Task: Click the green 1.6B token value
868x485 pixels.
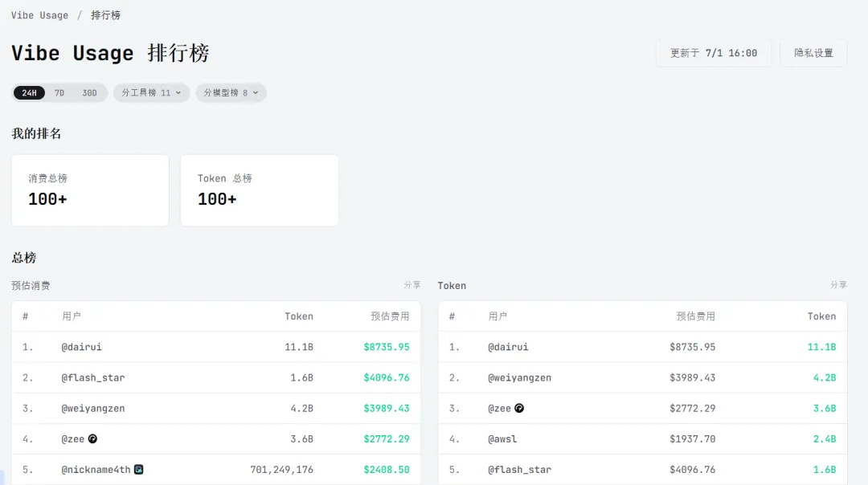Action: coord(825,470)
